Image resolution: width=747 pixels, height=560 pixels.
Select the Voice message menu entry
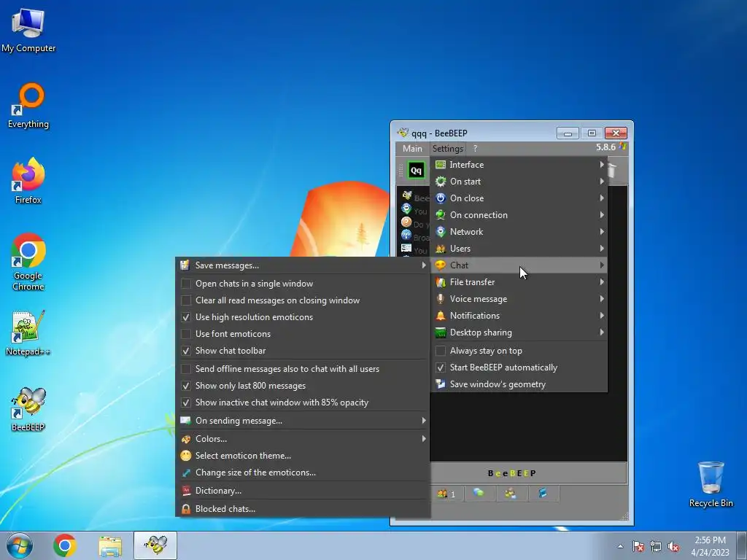point(519,299)
